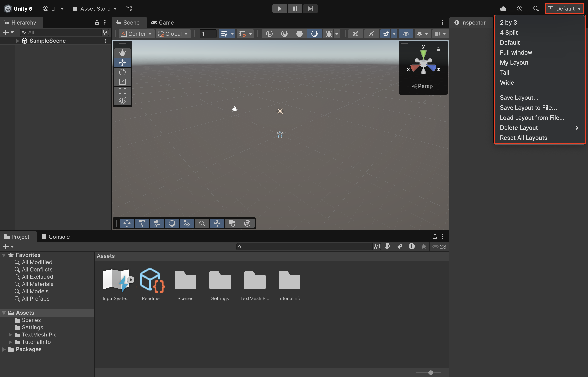Screen dimensions: 588x377
Task: Open the Default layout dropdown
Action: 565,9
